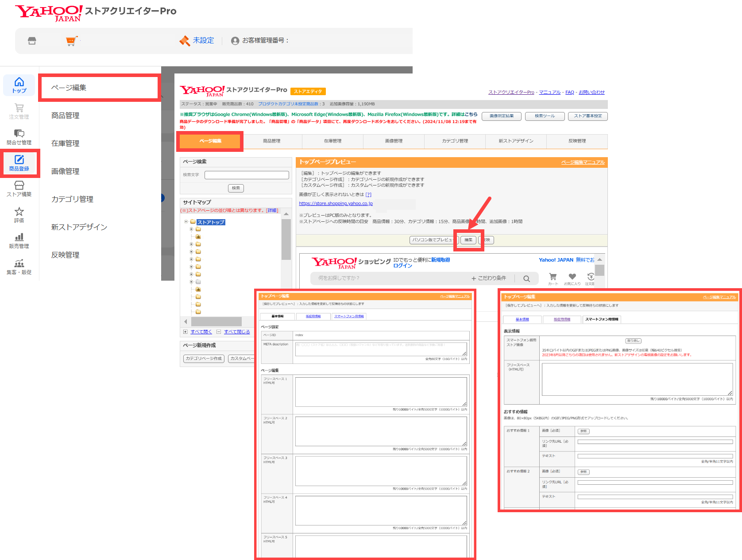Select ページ編集 in the side flyout menu

click(x=99, y=88)
